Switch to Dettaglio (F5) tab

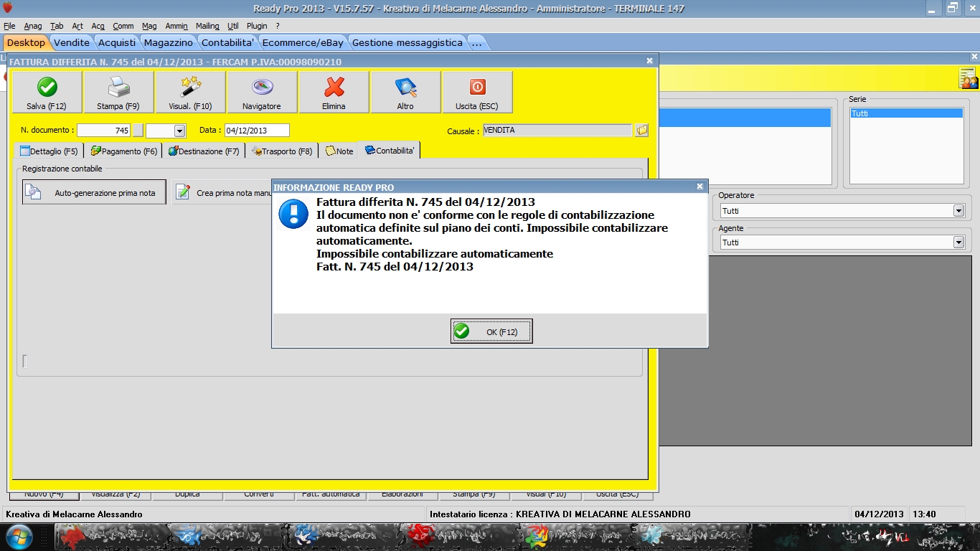click(x=49, y=151)
